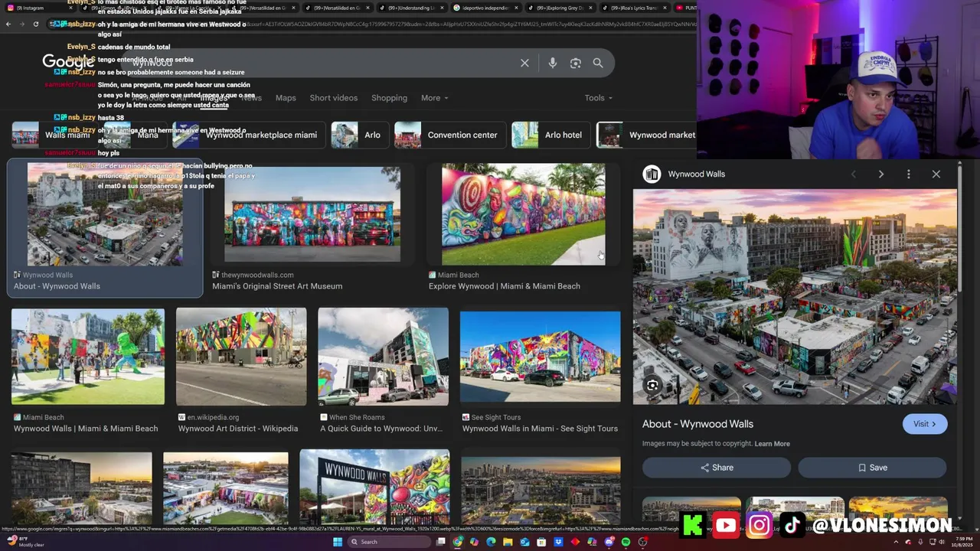The image size is (980, 551).
Task: Save the Wynwood Walls image
Action: pyautogui.click(x=872, y=468)
